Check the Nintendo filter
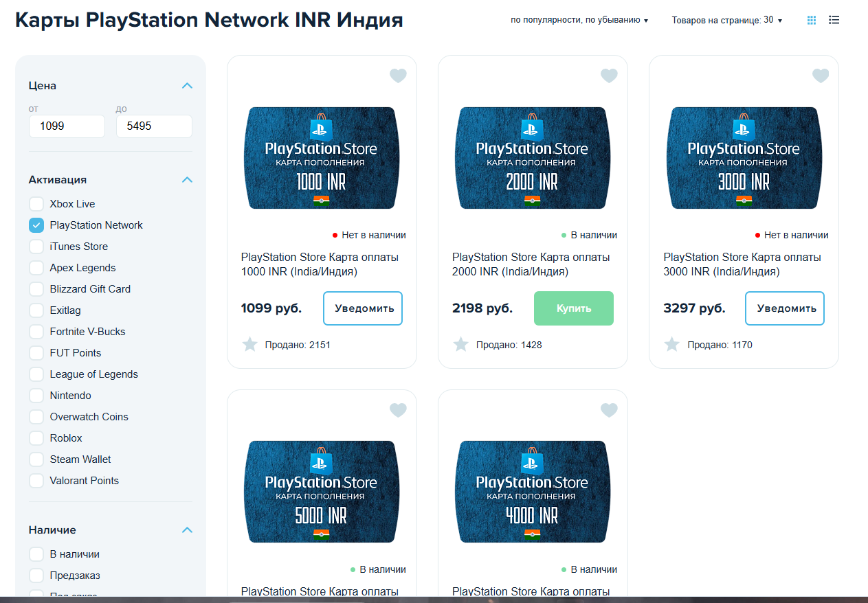The width and height of the screenshot is (868, 603). tap(36, 396)
